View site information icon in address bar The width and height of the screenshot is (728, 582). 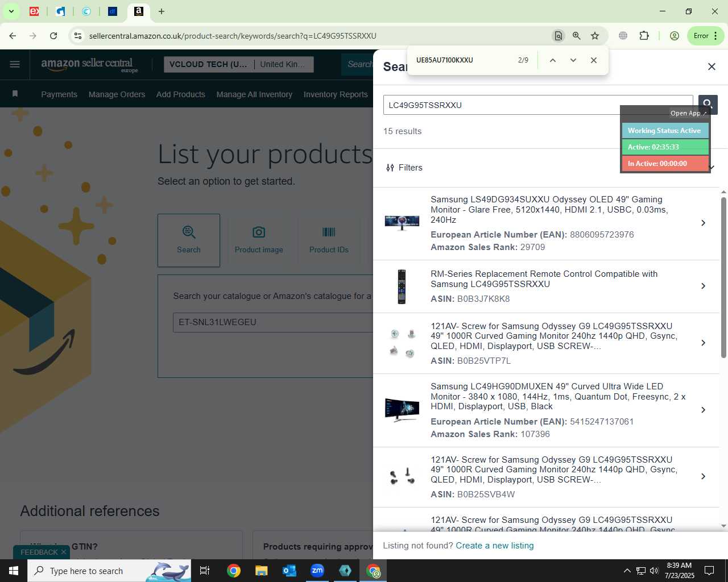(78, 36)
